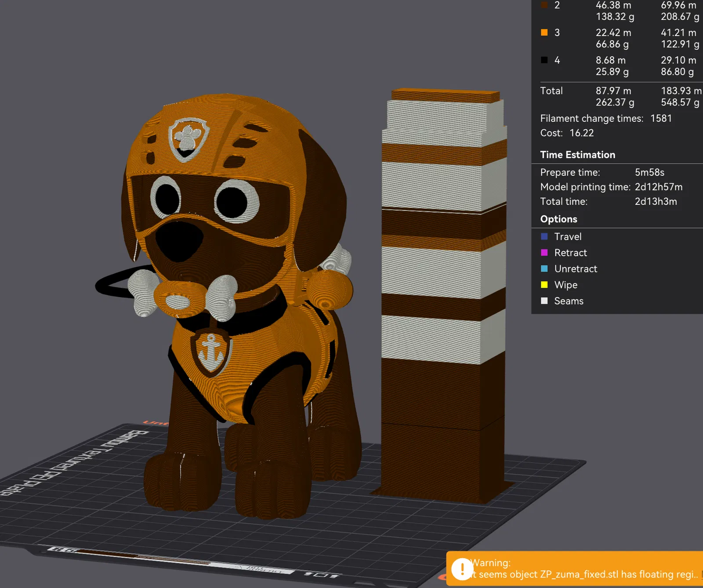Screen dimensions: 703x588
Task: Click filament 3 length 22.42 m
Action: pyautogui.click(x=613, y=33)
